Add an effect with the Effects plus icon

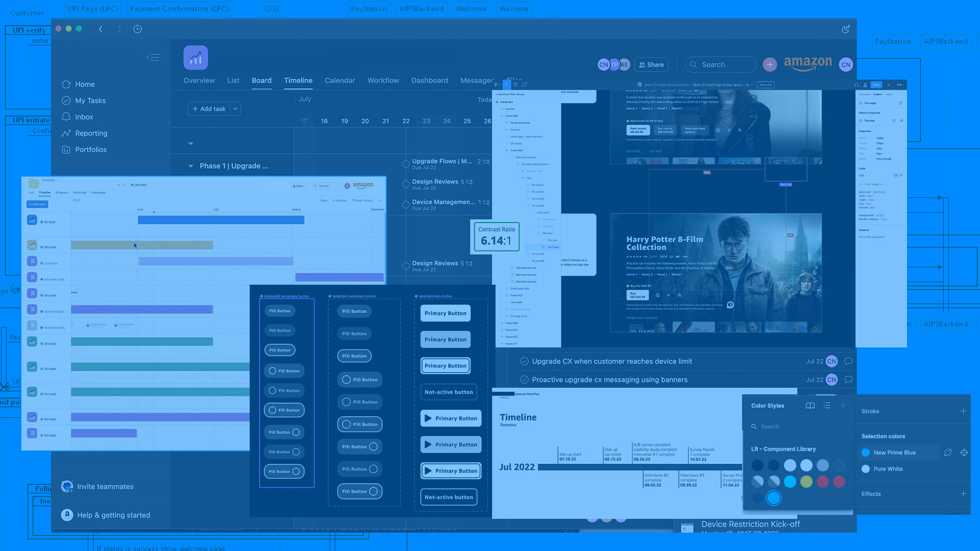(x=963, y=494)
